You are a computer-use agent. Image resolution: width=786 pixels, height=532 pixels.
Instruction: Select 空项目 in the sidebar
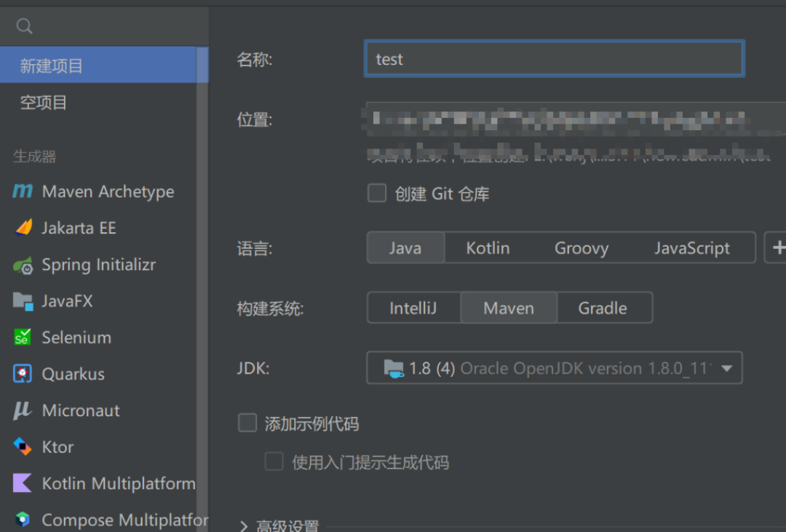(x=98, y=103)
